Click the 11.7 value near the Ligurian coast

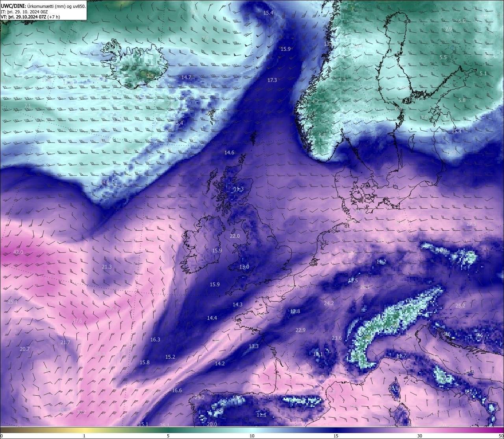pyautogui.click(x=401, y=356)
